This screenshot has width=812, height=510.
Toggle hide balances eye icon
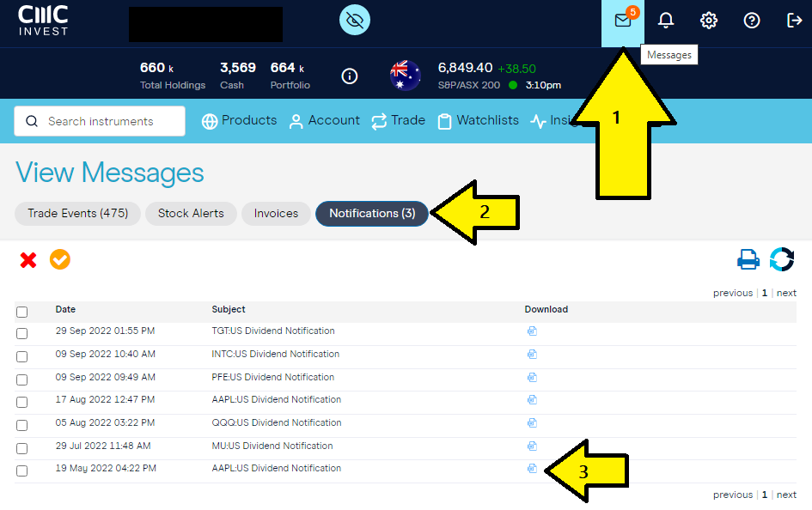click(x=355, y=20)
